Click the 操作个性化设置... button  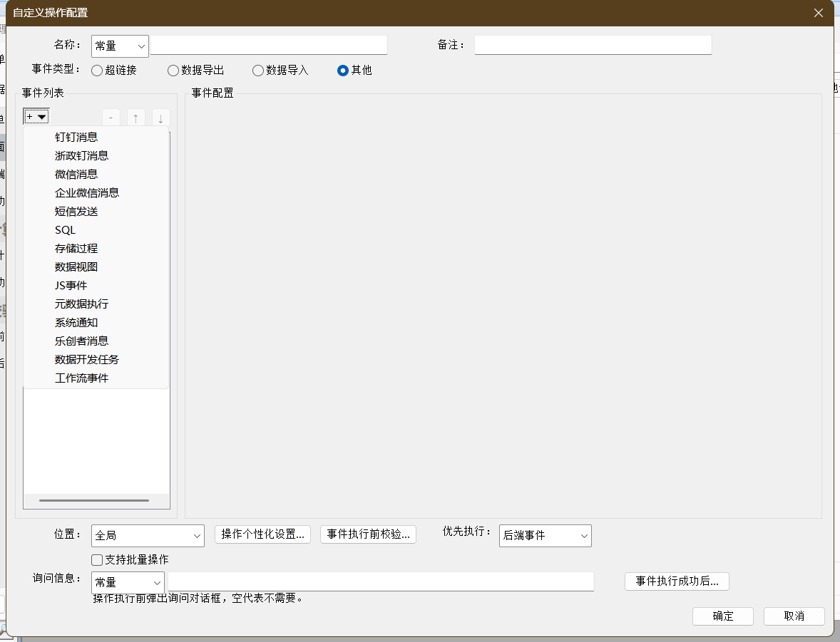[262, 534]
